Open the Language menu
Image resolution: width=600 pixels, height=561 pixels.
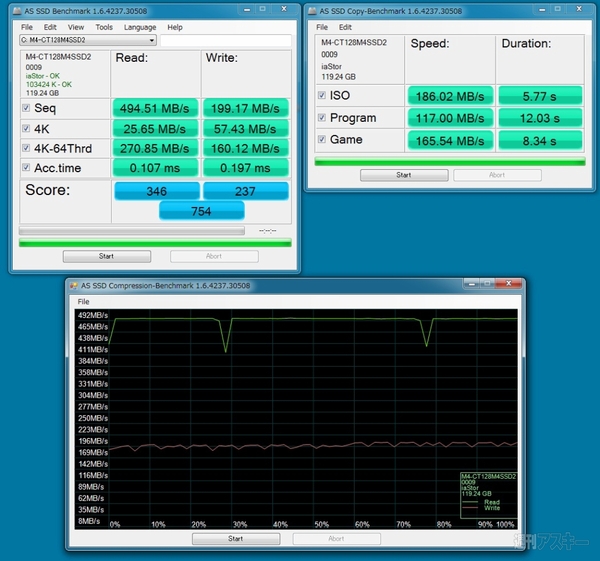click(140, 27)
